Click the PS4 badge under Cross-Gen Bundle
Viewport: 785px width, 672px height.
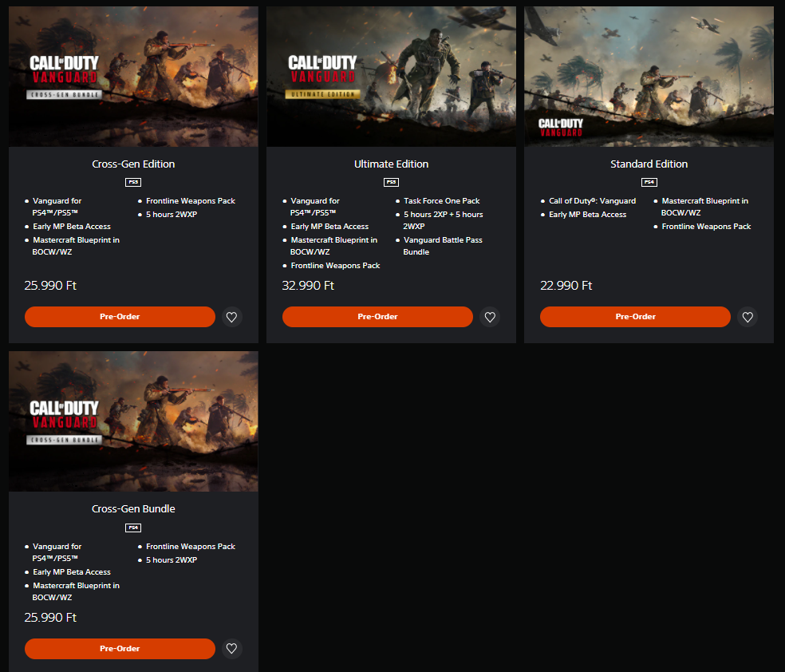(133, 528)
